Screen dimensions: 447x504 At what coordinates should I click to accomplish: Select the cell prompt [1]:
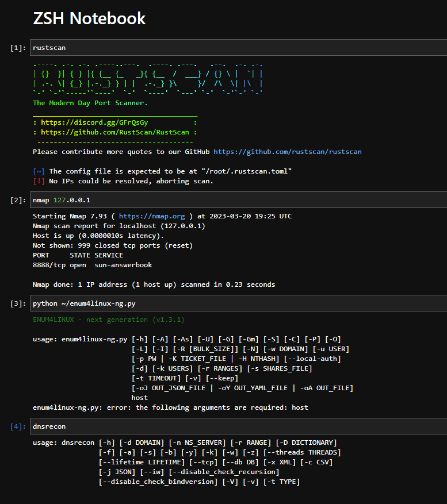(18, 48)
